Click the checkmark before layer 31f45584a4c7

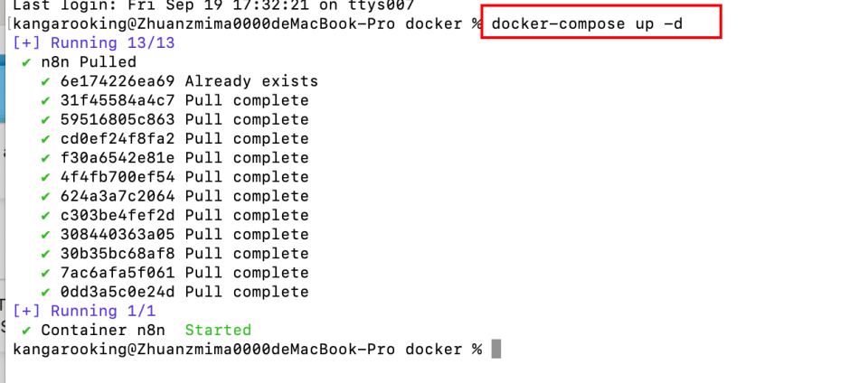click(45, 100)
